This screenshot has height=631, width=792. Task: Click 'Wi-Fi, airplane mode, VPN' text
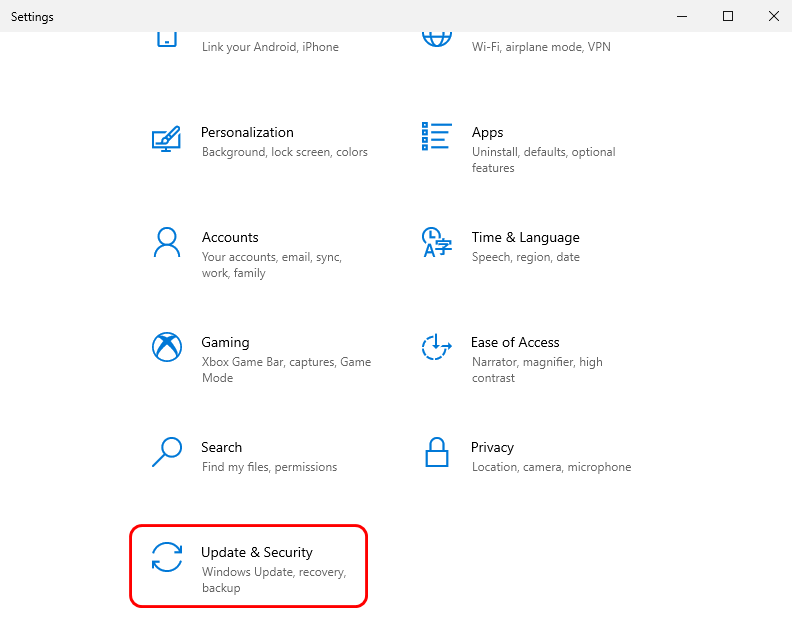click(541, 47)
